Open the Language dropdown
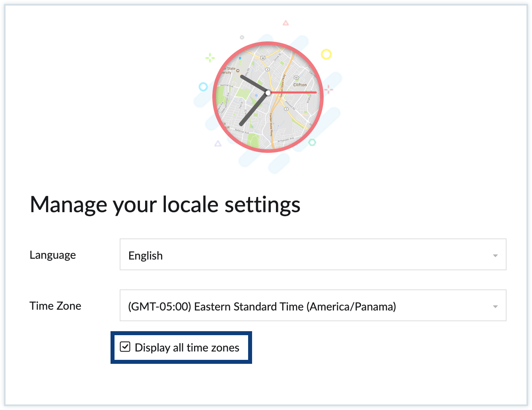 point(313,255)
